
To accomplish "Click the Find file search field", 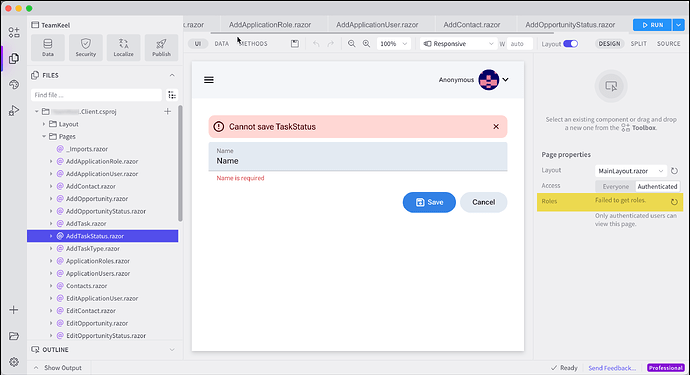I will [96, 95].
